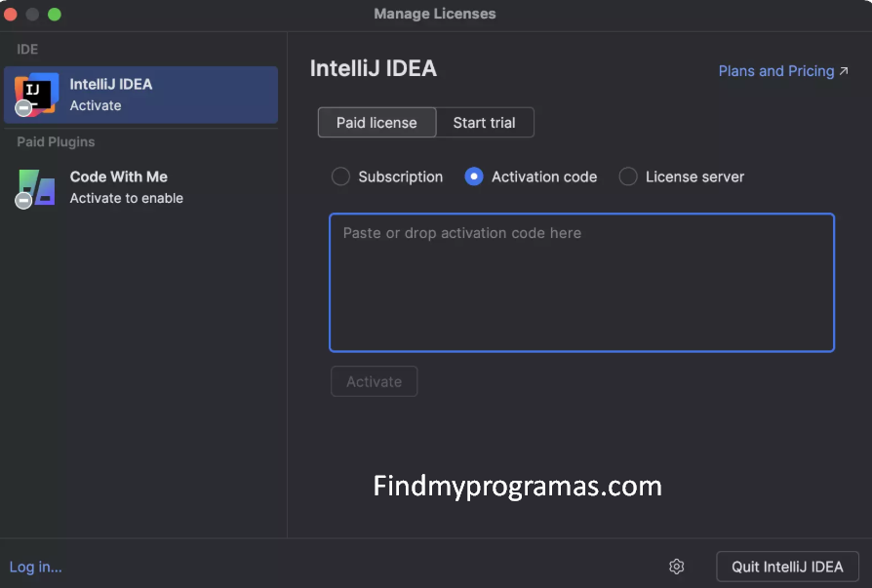
Task: Click the Log in link
Action: pos(35,567)
